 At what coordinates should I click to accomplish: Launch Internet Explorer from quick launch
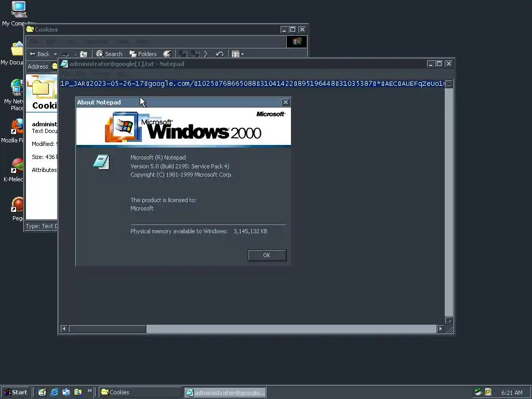point(54,392)
